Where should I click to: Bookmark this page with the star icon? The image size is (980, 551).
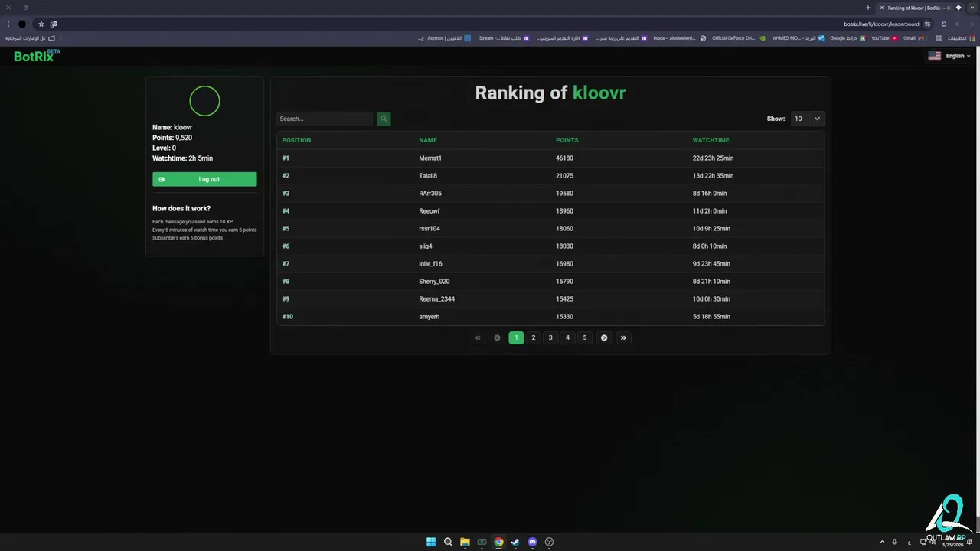coord(41,24)
